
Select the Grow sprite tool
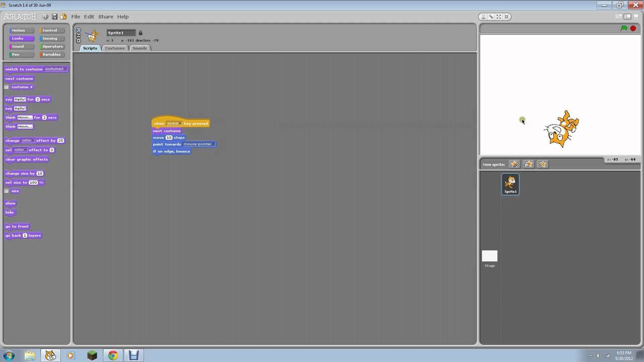coord(499,17)
